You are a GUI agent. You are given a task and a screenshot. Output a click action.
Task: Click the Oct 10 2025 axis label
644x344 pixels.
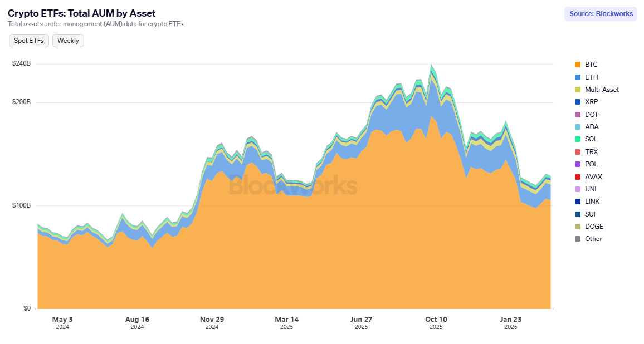(x=436, y=323)
